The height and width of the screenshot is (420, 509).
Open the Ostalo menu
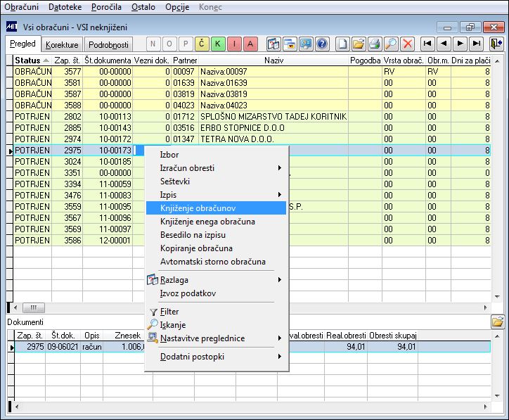143,7
